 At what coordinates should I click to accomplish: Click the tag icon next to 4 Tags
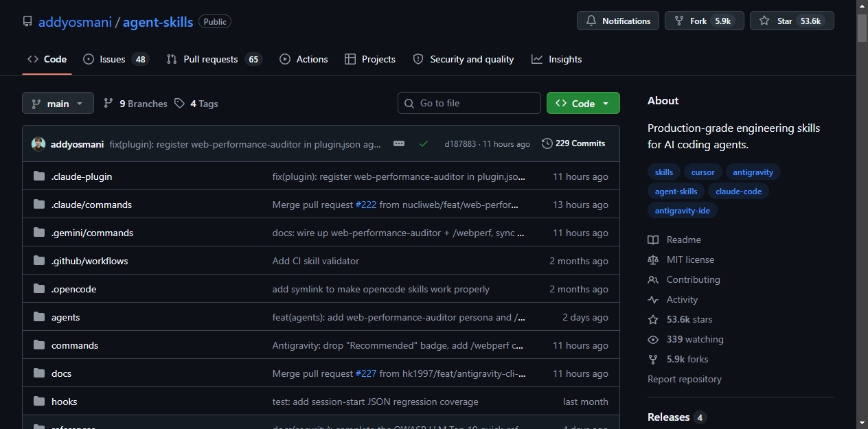coord(179,104)
